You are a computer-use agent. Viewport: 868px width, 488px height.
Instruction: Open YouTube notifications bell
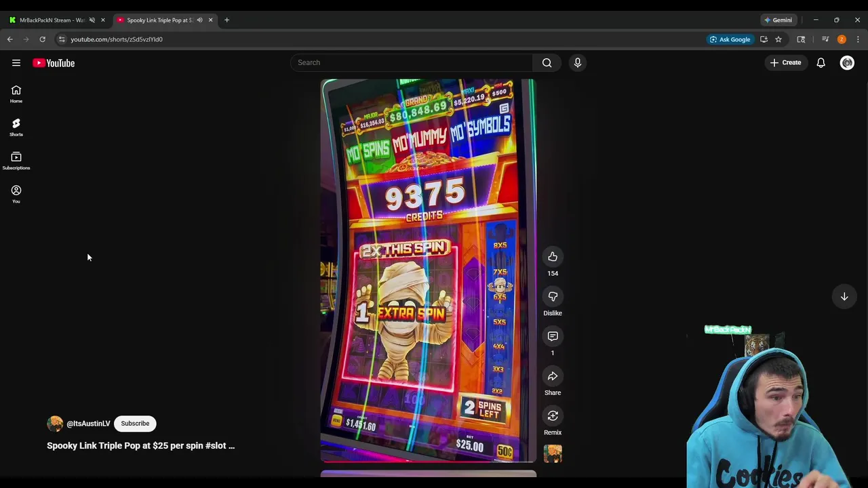[x=821, y=63]
